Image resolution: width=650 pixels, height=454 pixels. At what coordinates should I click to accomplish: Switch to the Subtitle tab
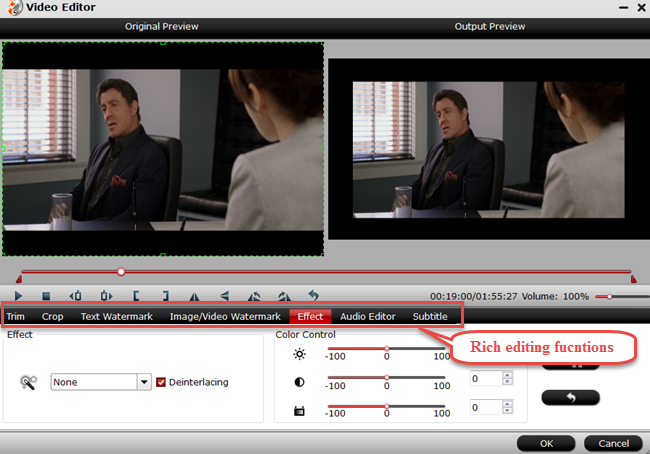tap(430, 316)
